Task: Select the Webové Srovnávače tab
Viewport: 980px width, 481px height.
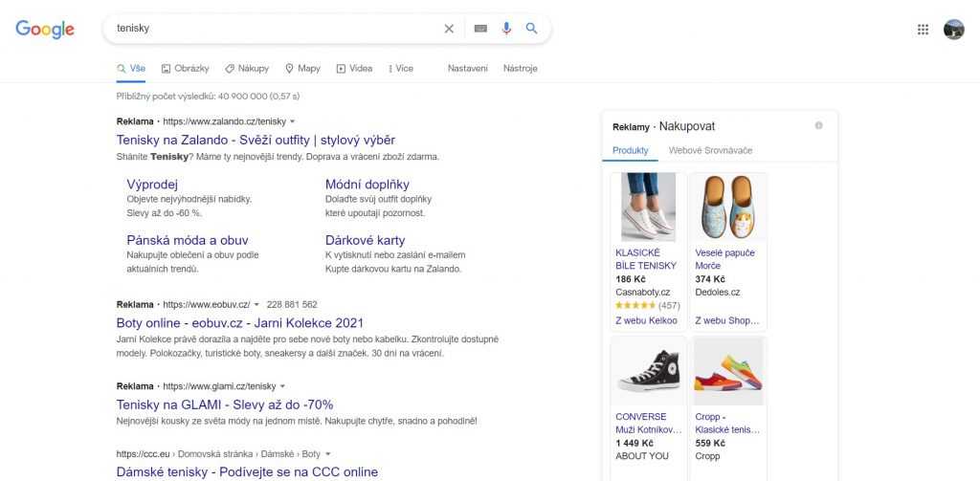Action: coord(710,150)
